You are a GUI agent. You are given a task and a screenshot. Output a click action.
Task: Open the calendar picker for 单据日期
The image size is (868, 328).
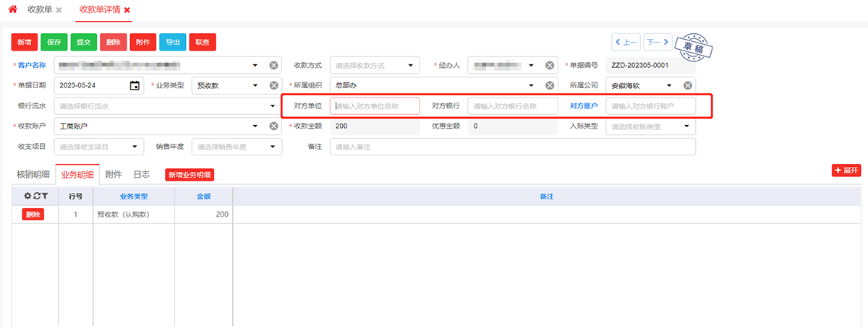pyautogui.click(x=135, y=85)
